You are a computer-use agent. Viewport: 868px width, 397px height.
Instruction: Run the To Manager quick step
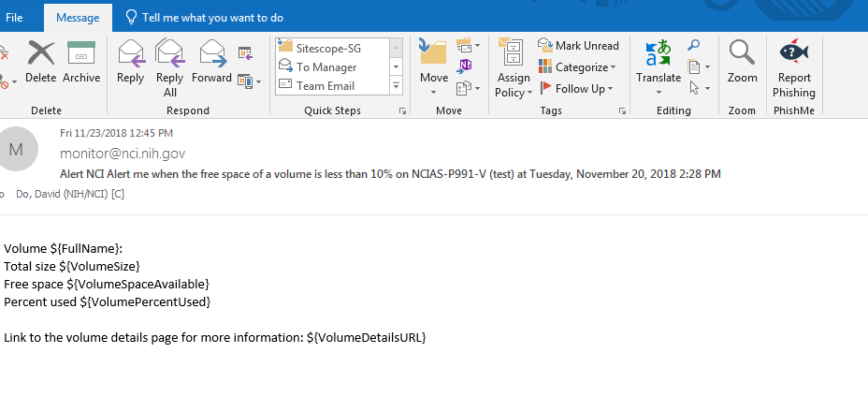tap(332, 67)
